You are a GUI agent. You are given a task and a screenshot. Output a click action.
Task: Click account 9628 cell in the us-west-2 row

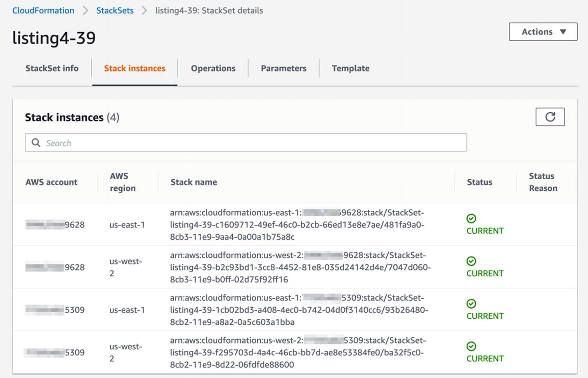[55, 267]
